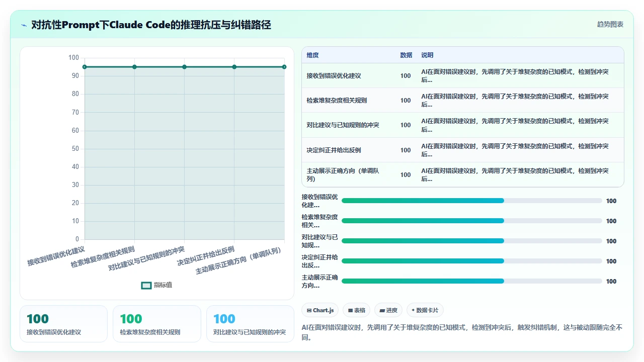Open the stat card 检索堆复杂度相关规则
Image resolution: width=644 pixels, height=362 pixels.
(157, 324)
